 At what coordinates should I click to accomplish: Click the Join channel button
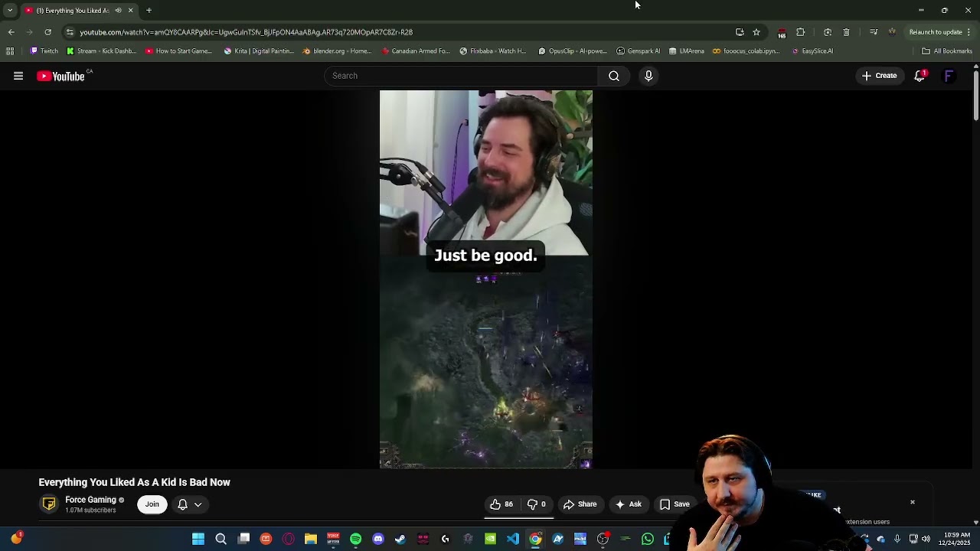[152, 504]
